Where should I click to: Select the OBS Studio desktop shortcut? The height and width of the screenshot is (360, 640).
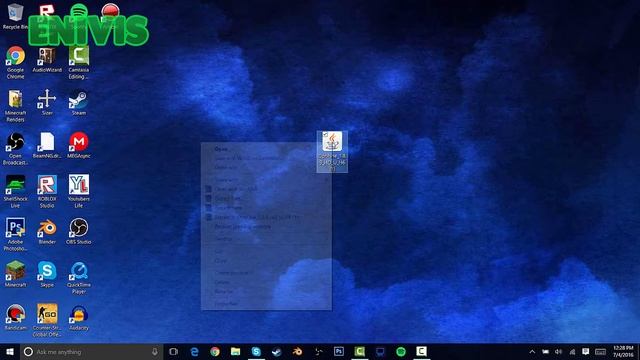[78, 231]
